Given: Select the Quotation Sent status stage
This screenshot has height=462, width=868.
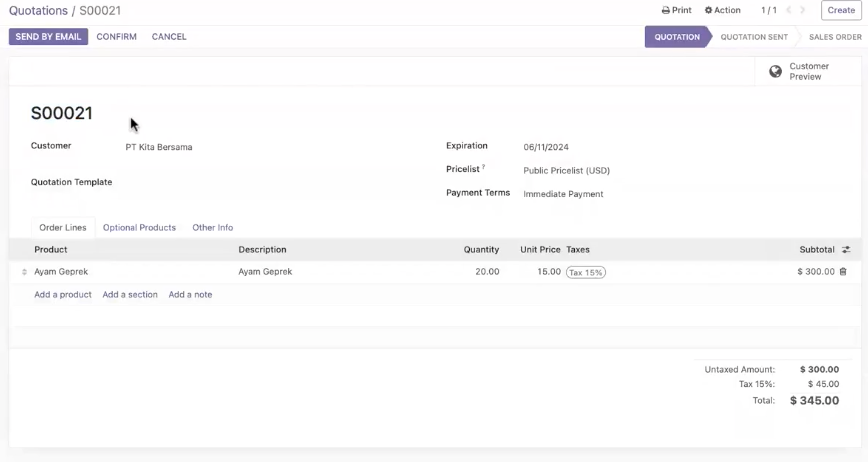Looking at the screenshot, I should coord(754,37).
